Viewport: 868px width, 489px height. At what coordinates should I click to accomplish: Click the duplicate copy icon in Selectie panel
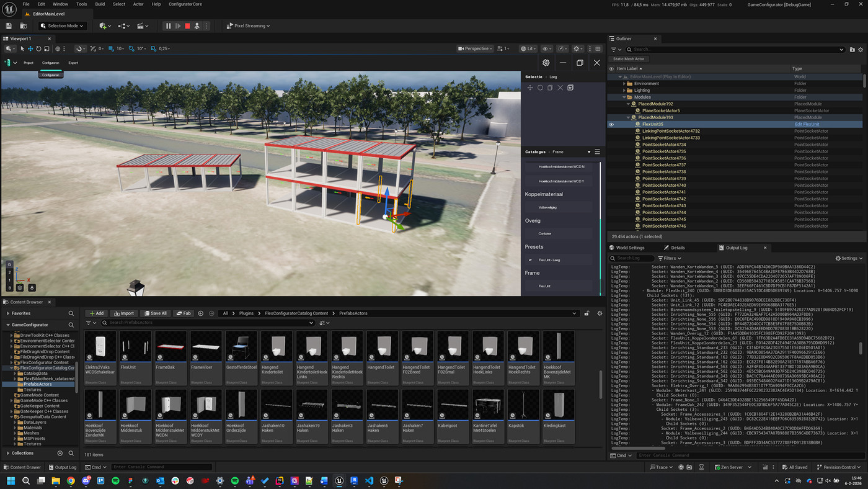(550, 88)
